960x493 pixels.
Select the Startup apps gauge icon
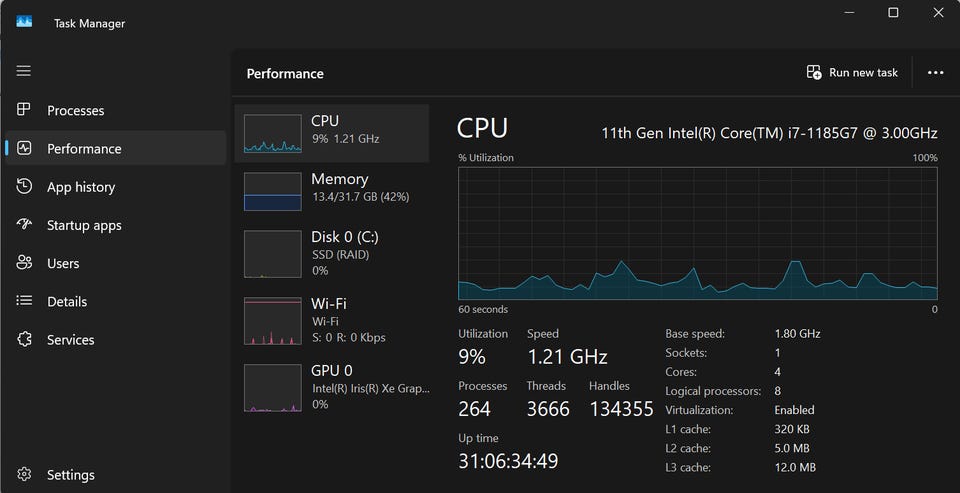point(24,224)
